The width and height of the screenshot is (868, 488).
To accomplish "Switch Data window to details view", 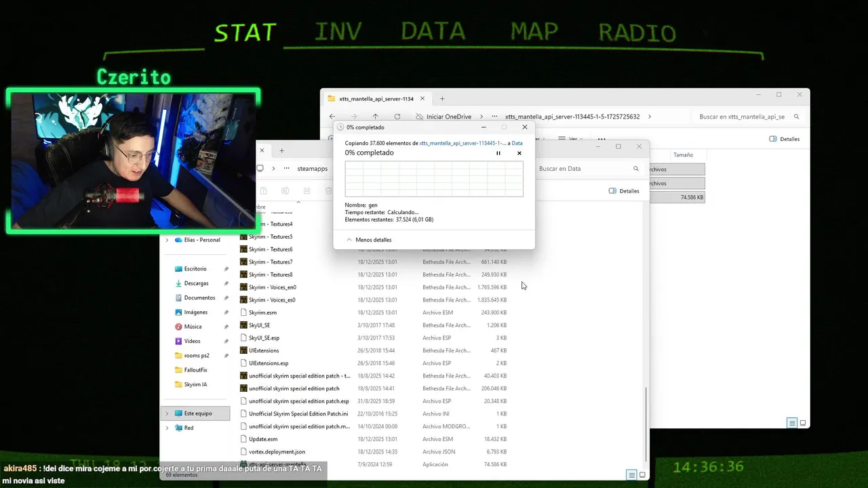I will (x=631, y=474).
